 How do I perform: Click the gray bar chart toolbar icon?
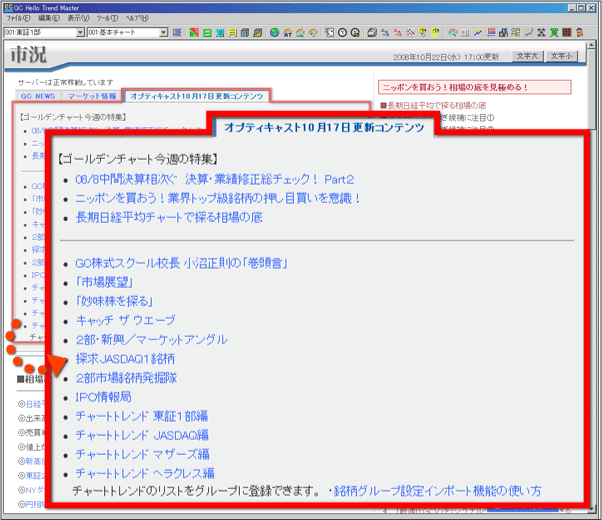tap(465, 33)
